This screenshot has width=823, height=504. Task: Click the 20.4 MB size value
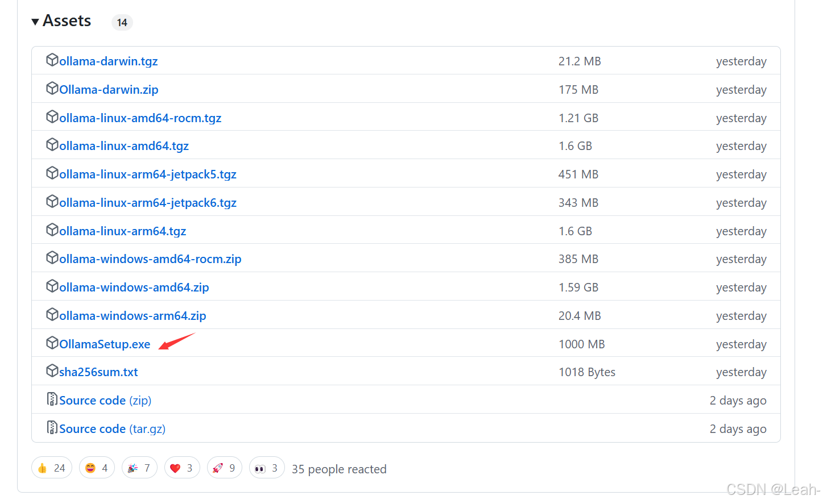coord(580,316)
